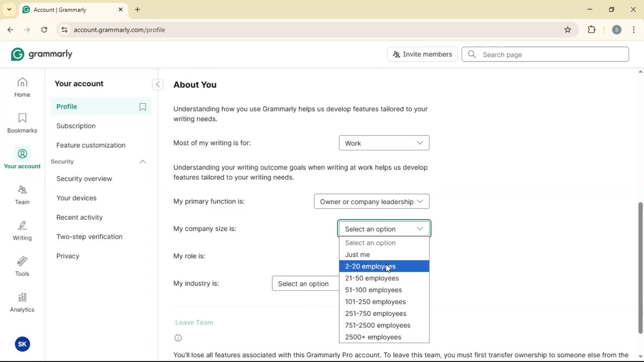This screenshot has width=644, height=362.
Task: Click the page vertical scrollbar thumb
Action: tap(640, 267)
